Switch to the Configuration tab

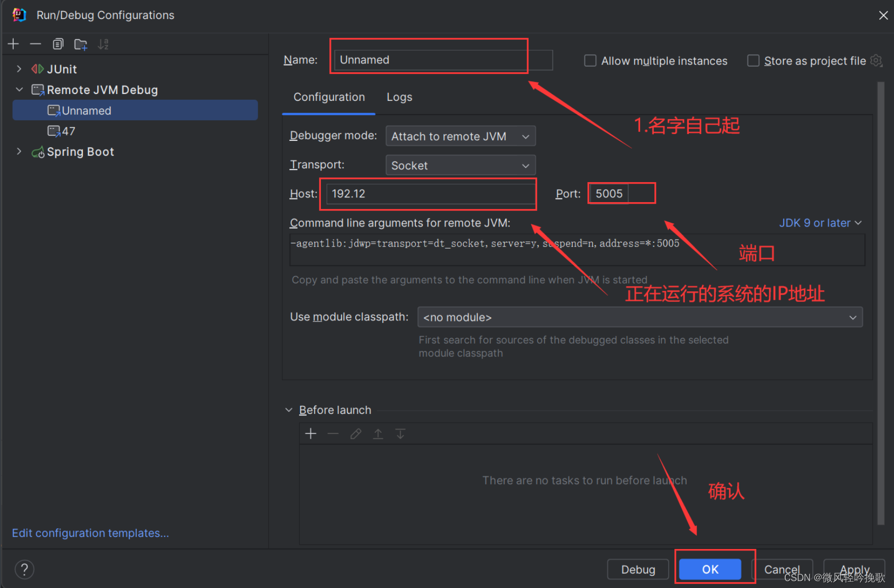point(329,97)
